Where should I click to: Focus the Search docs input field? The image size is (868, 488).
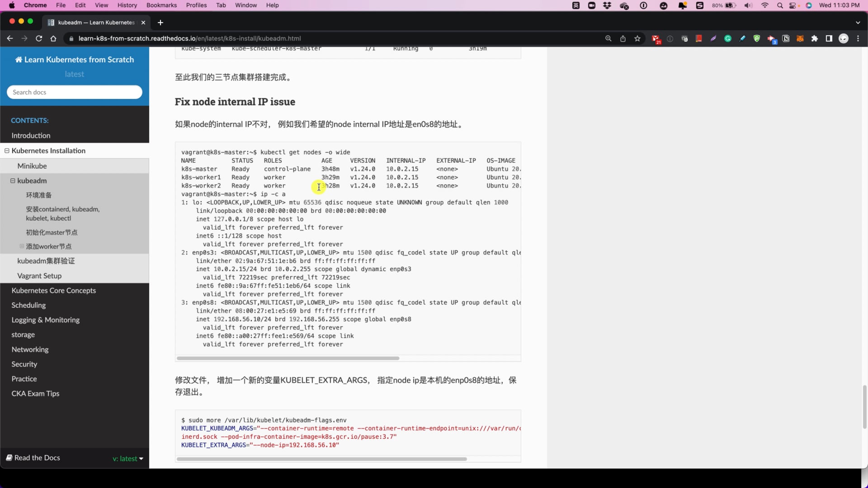(75, 92)
